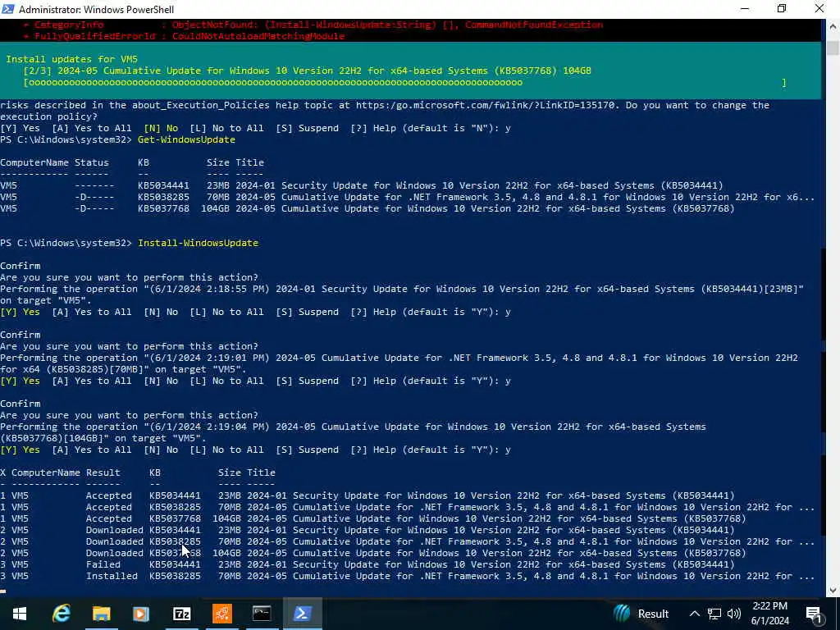Open the media player taskbar icon
Viewport: 840px width, 630px height.
pos(141,614)
